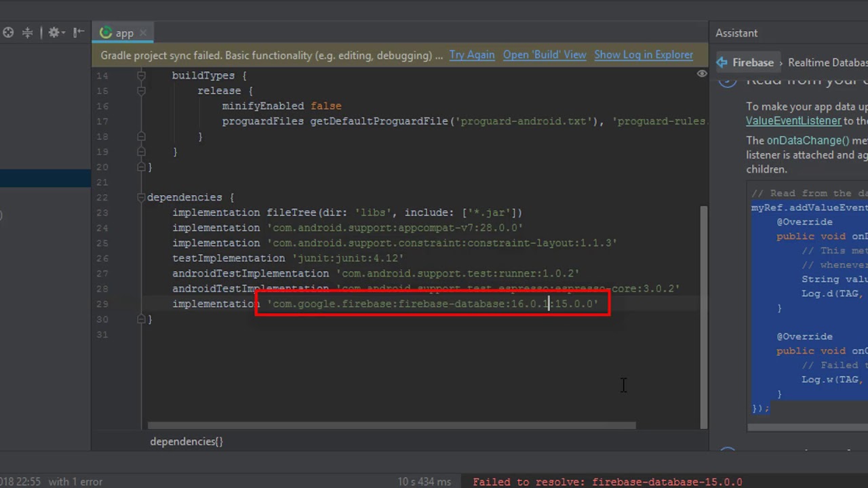The height and width of the screenshot is (488, 868).
Task: Click 'minifyEnabled false' on line 16
Action: [x=281, y=106]
